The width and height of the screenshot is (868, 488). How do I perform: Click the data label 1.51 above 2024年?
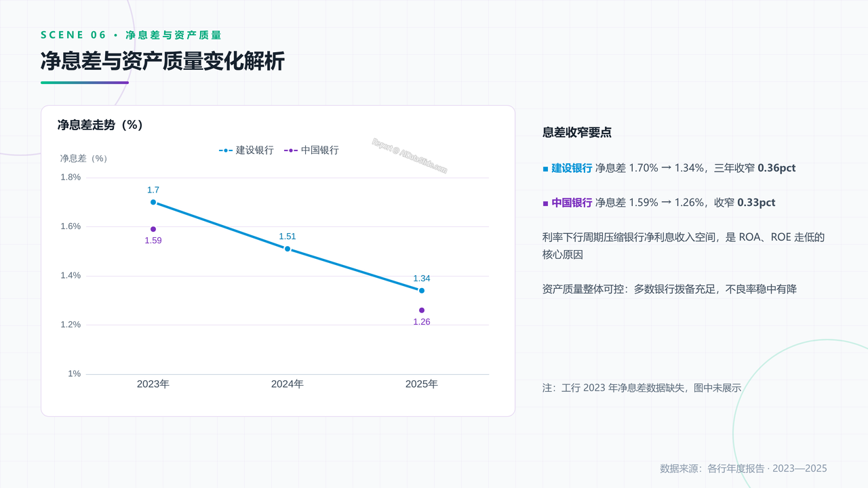pyautogui.click(x=288, y=237)
